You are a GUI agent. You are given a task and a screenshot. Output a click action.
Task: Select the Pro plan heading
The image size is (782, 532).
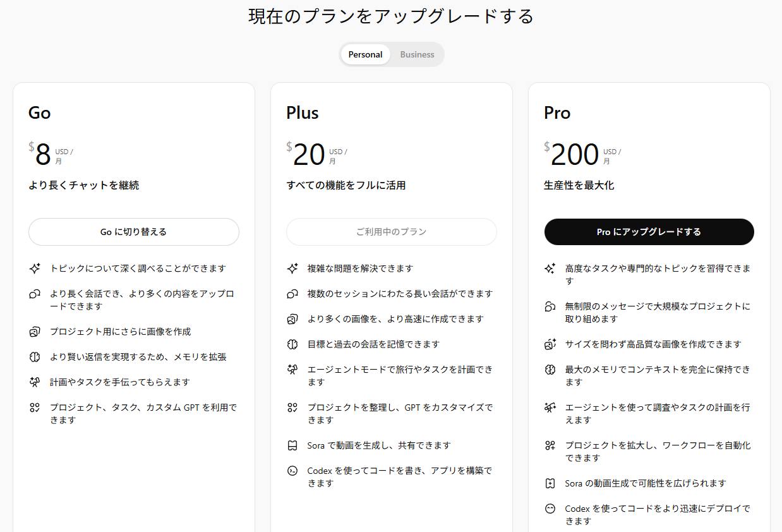point(557,112)
